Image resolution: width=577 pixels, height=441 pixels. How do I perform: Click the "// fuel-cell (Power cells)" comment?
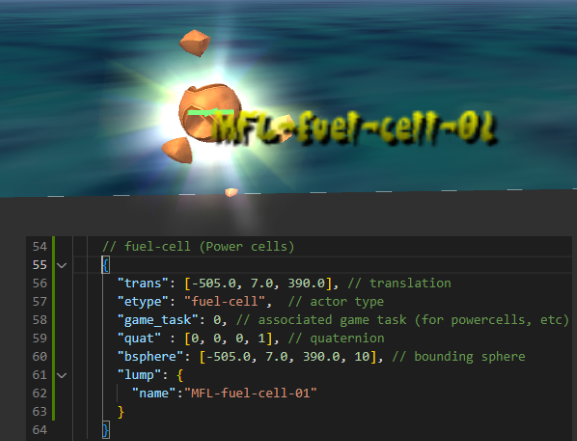(198, 247)
